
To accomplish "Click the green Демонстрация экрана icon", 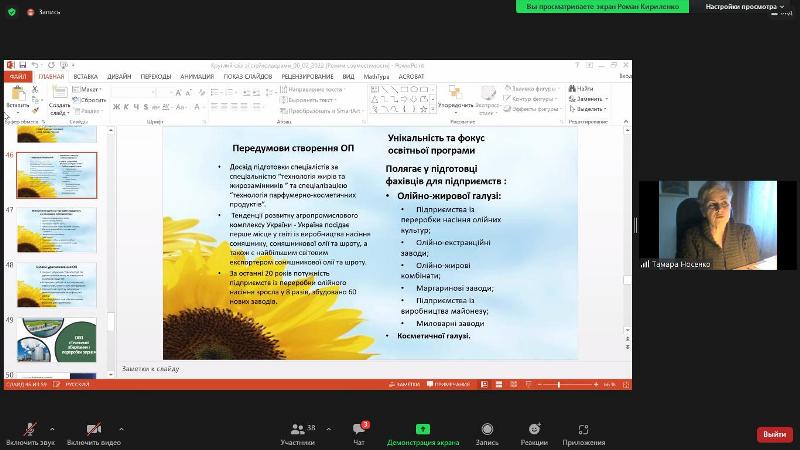I will click(422, 428).
